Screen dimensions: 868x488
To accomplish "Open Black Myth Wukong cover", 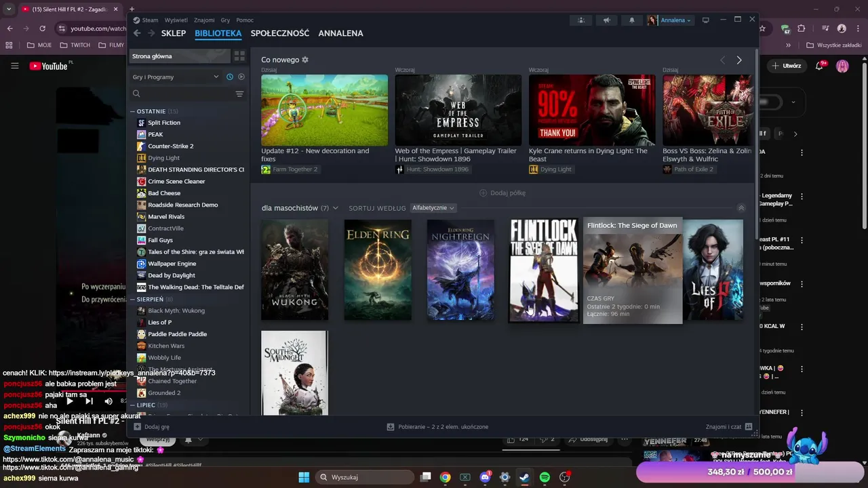I will tap(294, 270).
